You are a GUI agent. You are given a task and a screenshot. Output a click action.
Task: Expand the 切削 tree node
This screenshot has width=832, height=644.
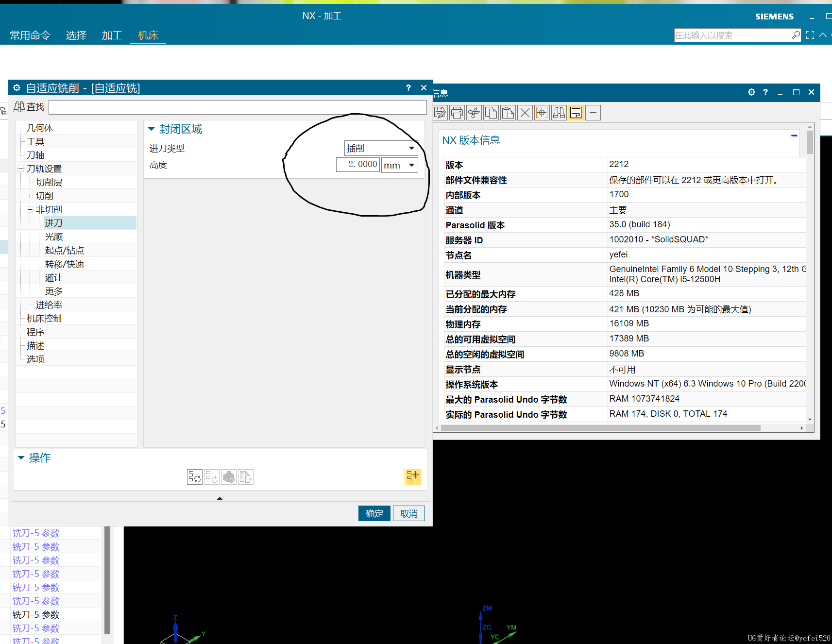[x=30, y=196]
